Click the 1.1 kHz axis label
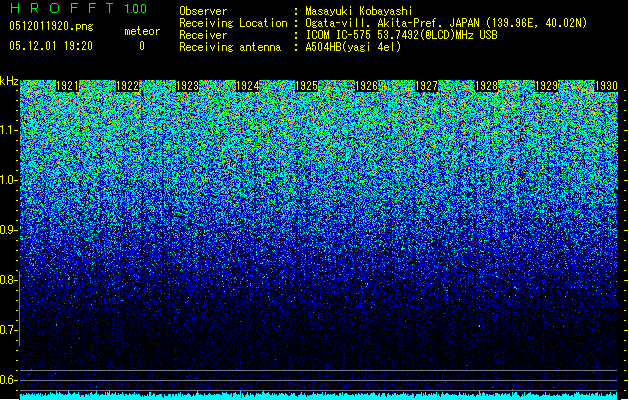The width and height of the screenshot is (629, 400). tap(8, 130)
